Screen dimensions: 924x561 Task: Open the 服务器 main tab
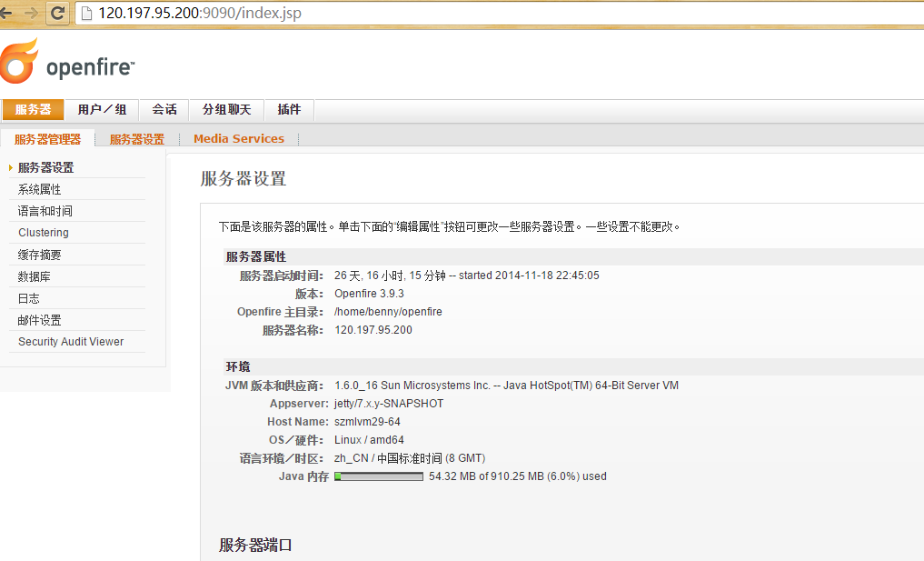33,110
